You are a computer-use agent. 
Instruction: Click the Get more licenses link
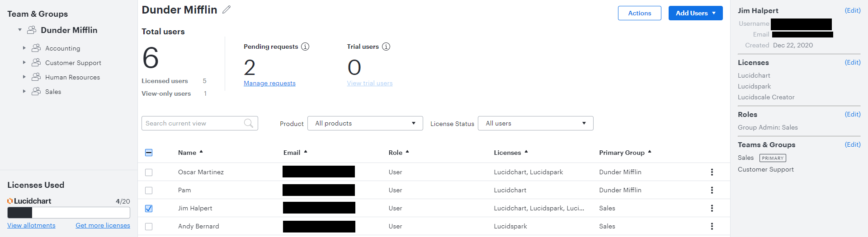click(103, 225)
